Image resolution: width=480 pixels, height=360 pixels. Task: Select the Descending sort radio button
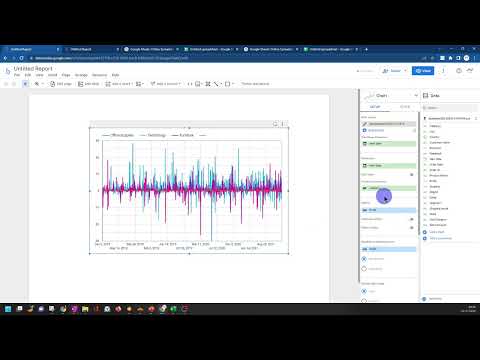click(x=364, y=259)
